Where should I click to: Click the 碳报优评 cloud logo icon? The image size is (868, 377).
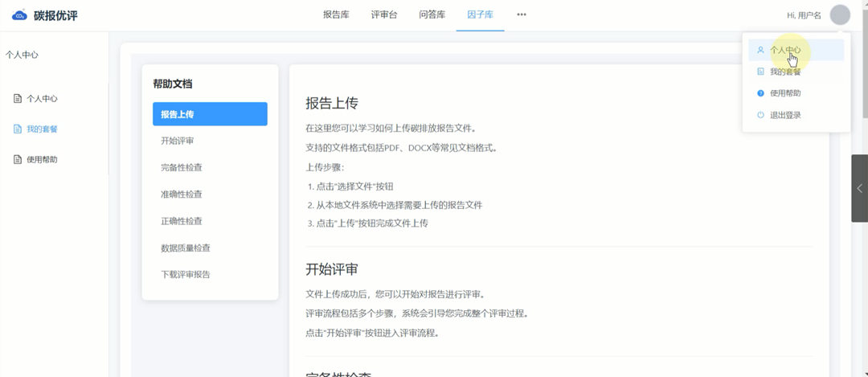[x=19, y=15]
